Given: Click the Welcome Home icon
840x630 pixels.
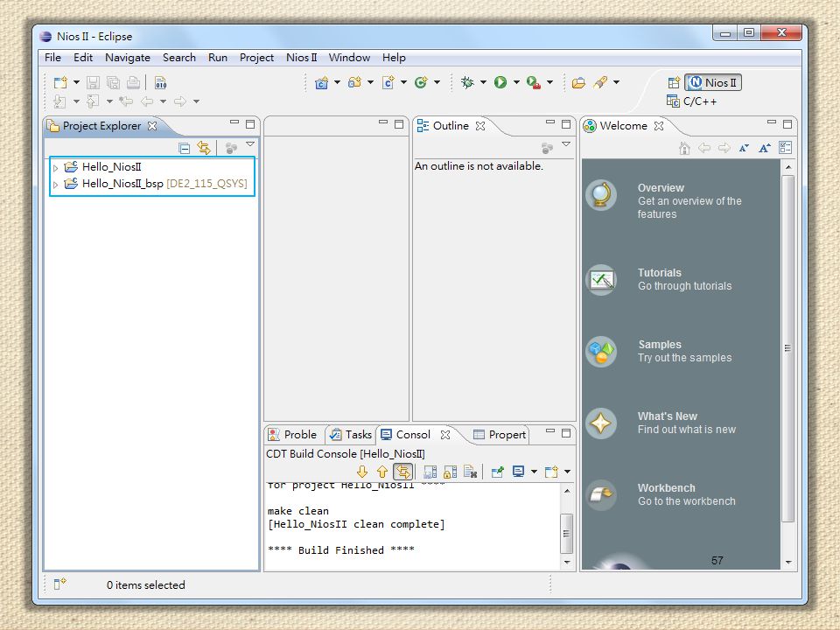Looking at the screenshot, I should pos(684,148).
